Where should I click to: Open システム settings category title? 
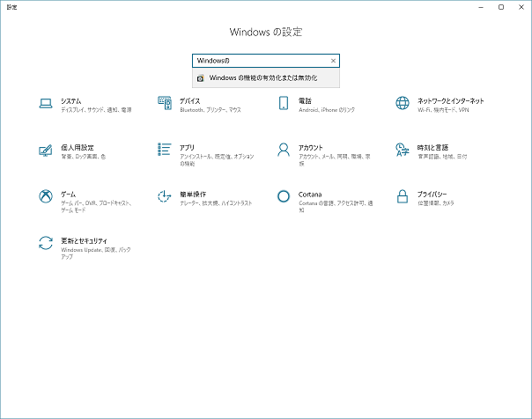click(71, 101)
